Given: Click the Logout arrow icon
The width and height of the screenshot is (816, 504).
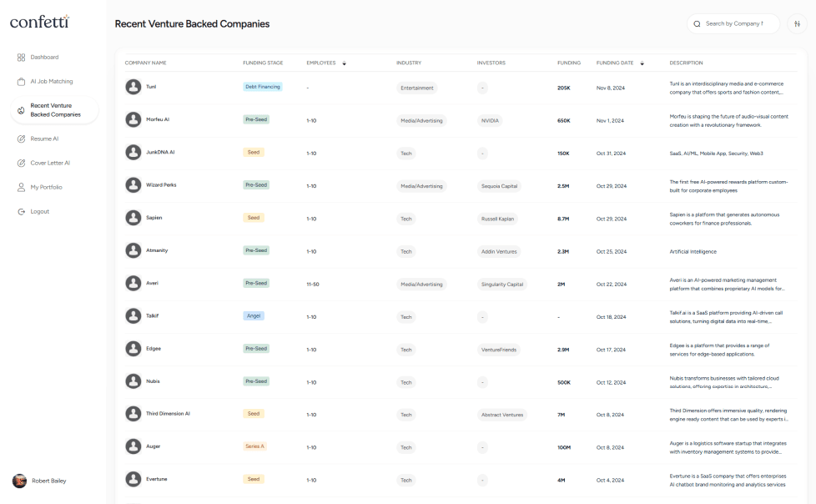Looking at the screenshot, I should (21, 212).
